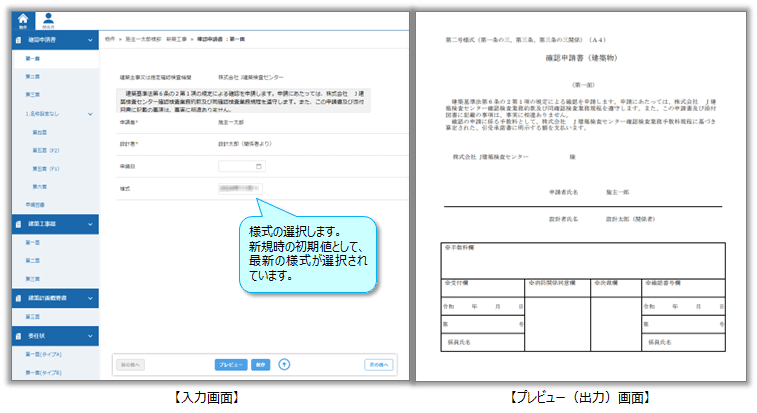Open the 様式 selection dropdown
757x413 pixels.
(240, 188)
